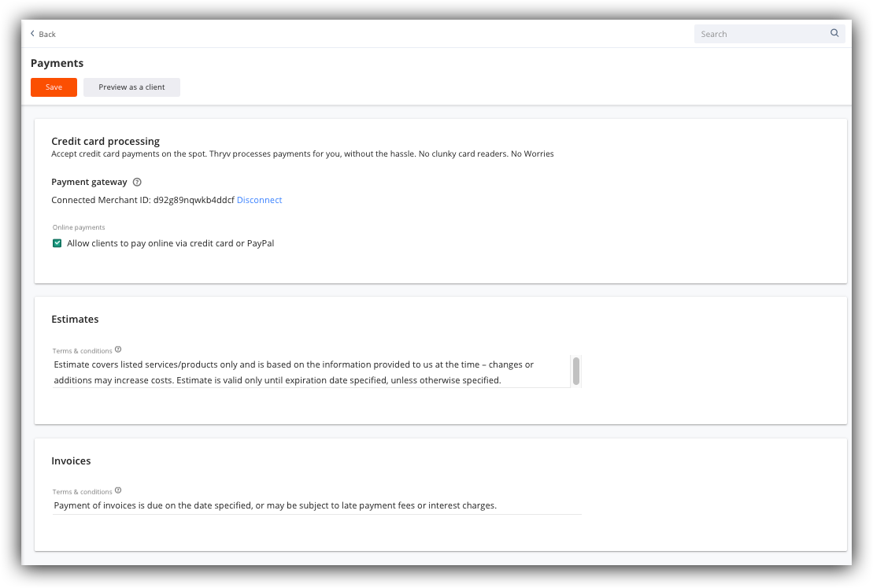Disconnect the merchant ID
This screenshot has height=588, width=873.
click(x=260, y=200)
